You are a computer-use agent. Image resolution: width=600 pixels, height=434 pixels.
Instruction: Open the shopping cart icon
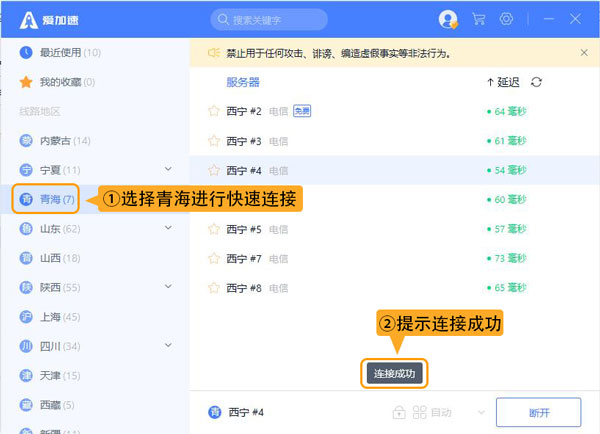point(479,19)
